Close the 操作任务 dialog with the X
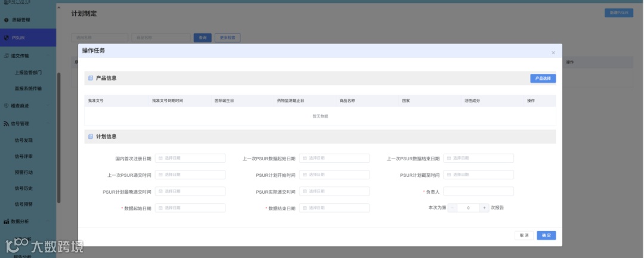Screen dimensions: 644x258 click(553, 52)
